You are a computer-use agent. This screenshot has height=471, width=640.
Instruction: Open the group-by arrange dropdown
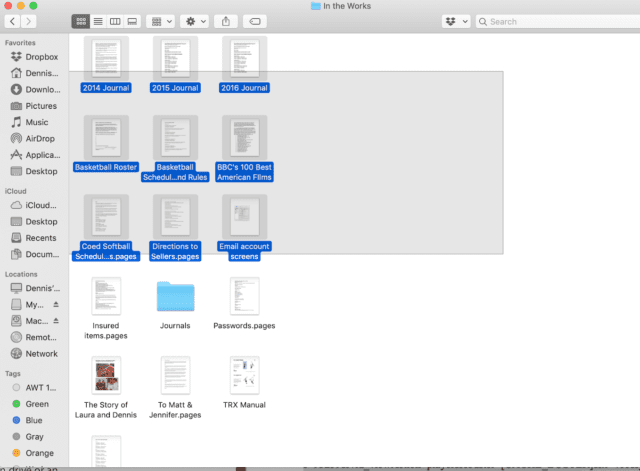[x=160, y=21]
